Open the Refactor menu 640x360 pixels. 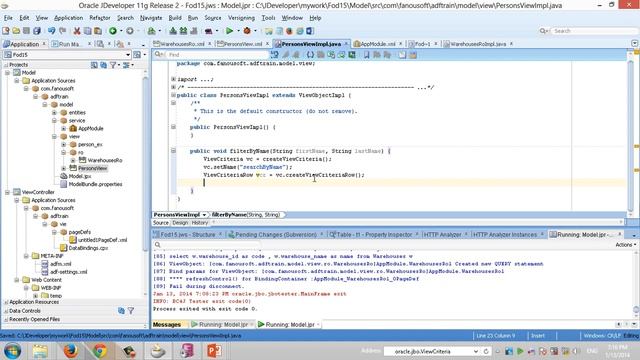tap(100, 18)
